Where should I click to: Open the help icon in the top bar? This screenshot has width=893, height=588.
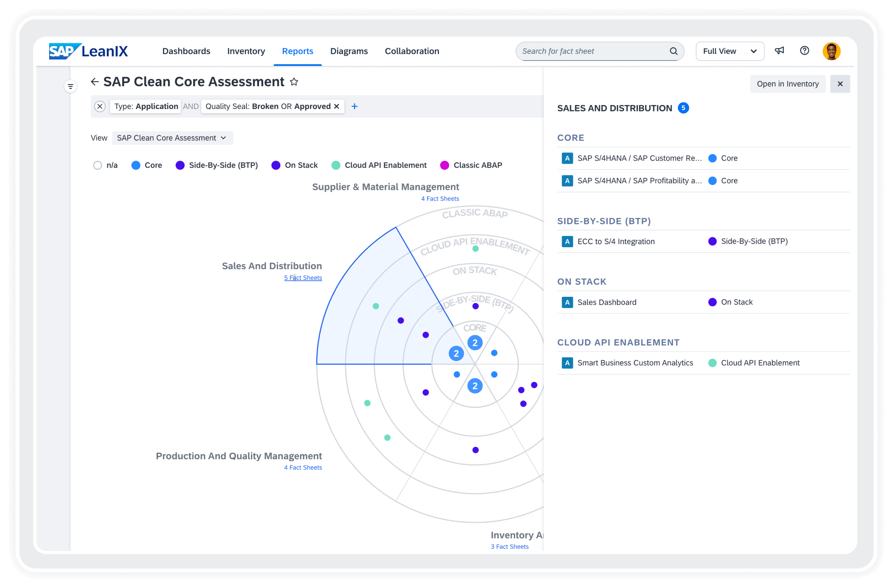point(805,51)
